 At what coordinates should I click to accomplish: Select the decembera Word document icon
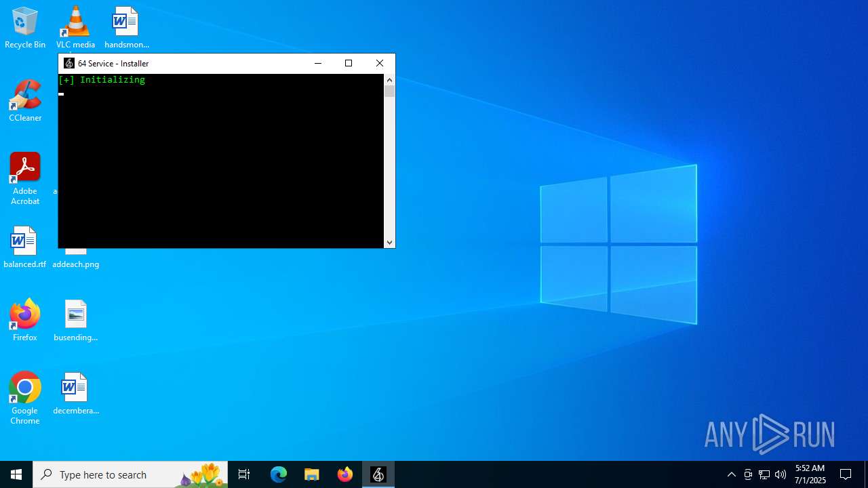coord(75,394)
